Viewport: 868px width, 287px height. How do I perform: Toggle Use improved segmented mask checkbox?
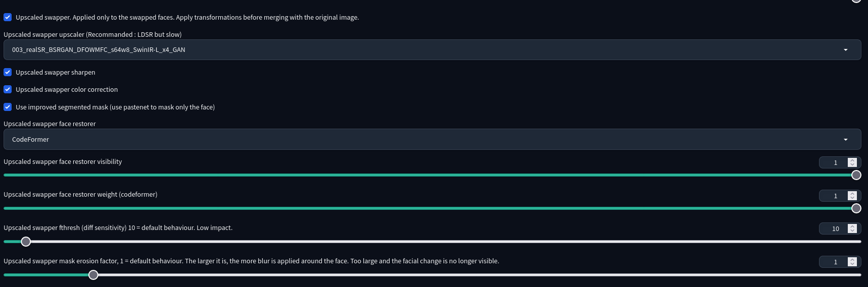pos(8,107)
